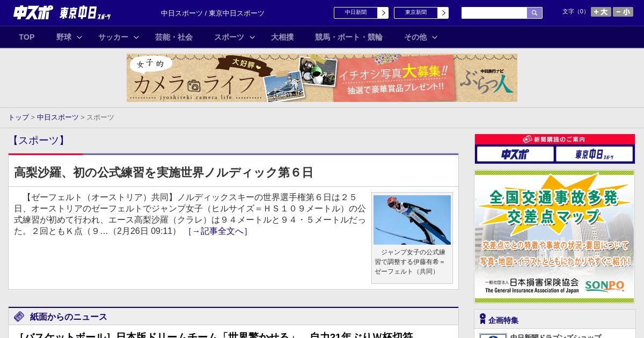
Task: Open the 野球 navigation menu
Action: 64,37
